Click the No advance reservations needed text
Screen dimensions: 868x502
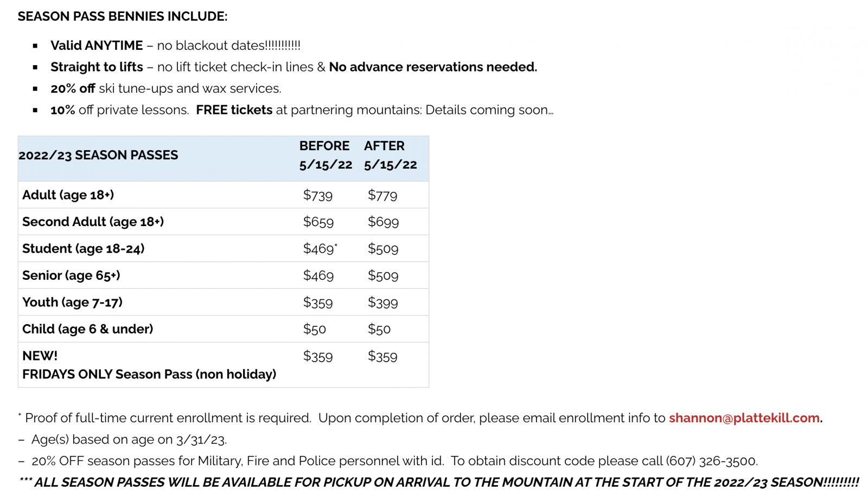point(432,67)
